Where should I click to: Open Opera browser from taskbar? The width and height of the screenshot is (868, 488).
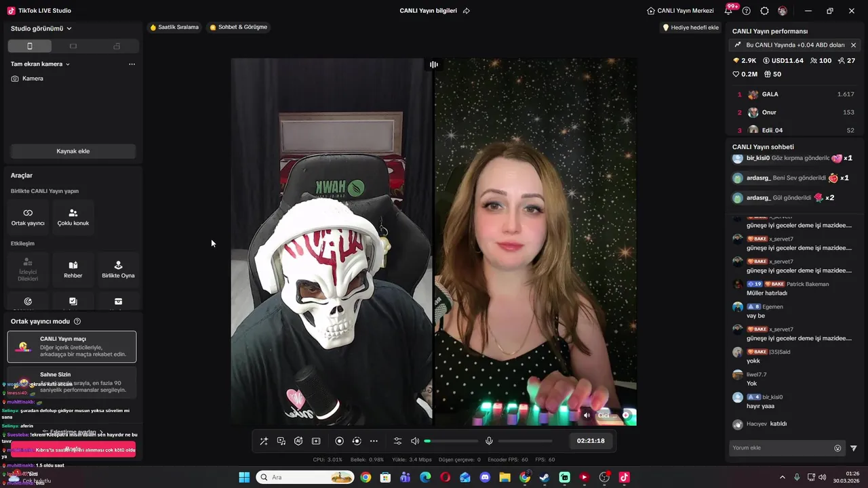pos(445,478)
